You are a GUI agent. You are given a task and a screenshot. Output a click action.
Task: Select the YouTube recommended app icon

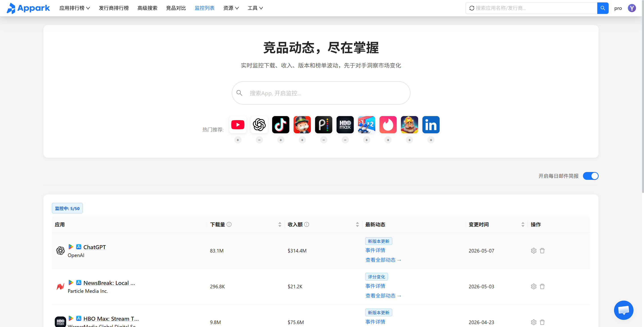click(x=238, y=125)
